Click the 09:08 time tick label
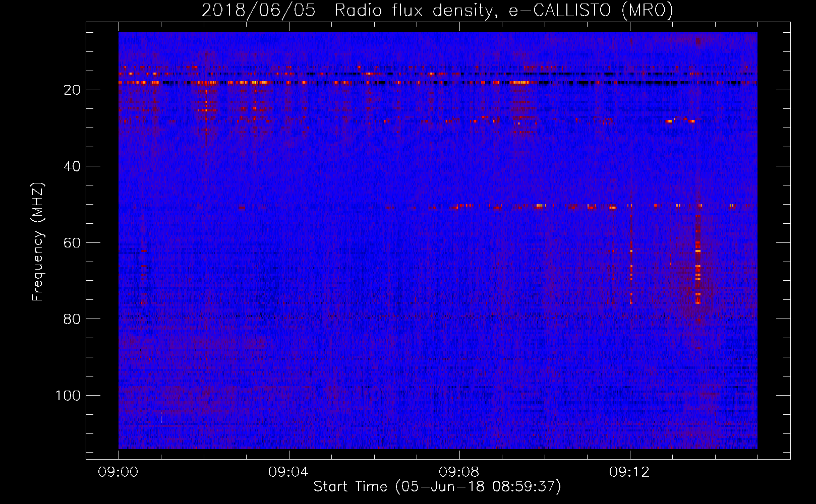The image size is (816, 504). pos(459,472)
